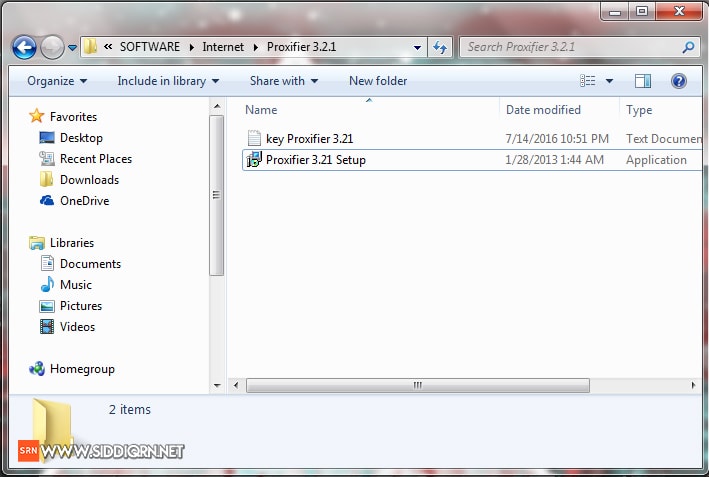Navigate to SOFTWARE in the breadcrumb
This screenshot has height=477, width=709.
click(150, 47)
